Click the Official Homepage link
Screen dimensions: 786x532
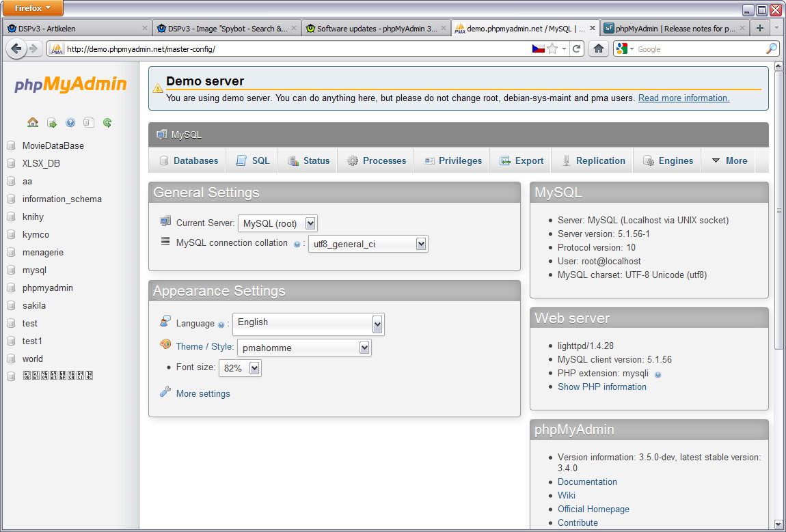(x=593, y=509)
